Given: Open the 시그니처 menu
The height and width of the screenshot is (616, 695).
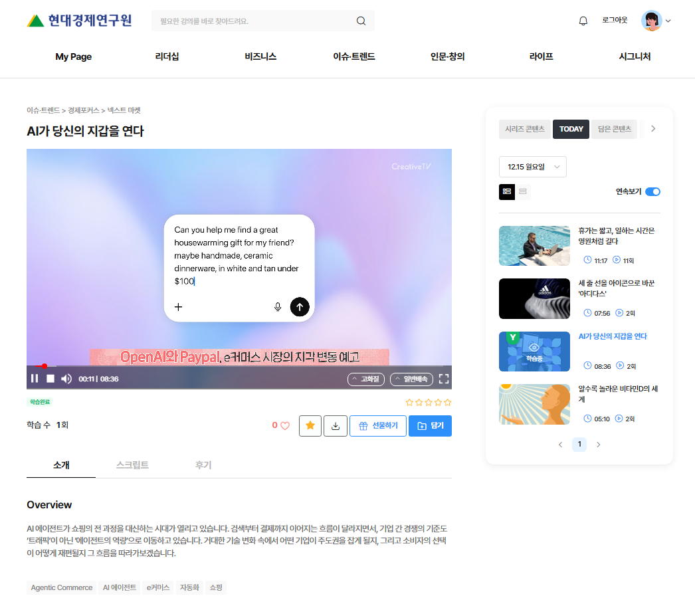Looking at the screenshot, I should [x=635, y=56].
